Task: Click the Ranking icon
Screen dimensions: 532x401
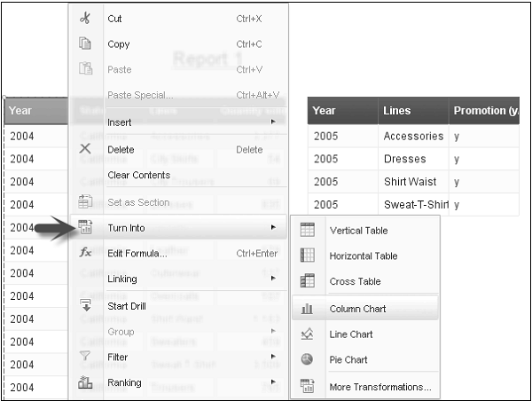Action: [x=85, y=382]
